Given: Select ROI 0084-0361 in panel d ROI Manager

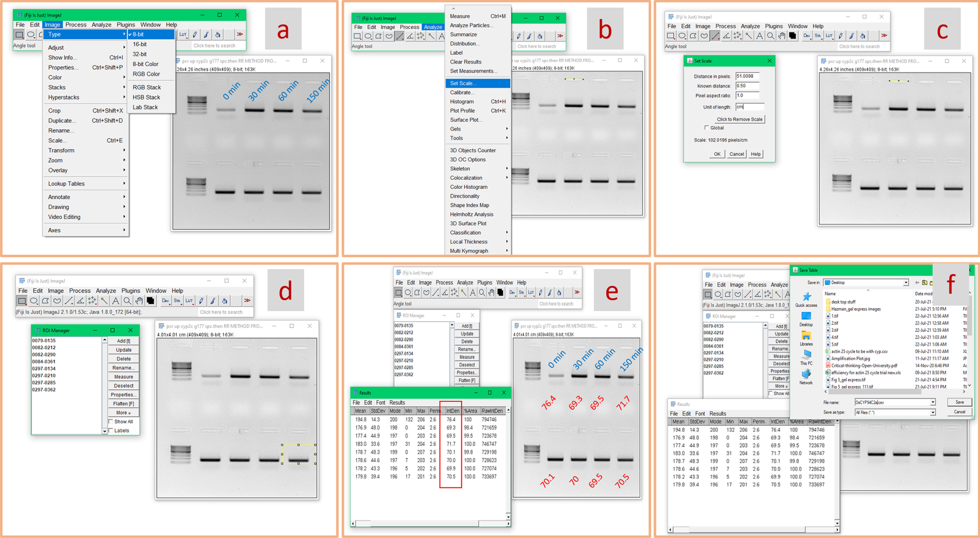Looking at the screenshot, I should [x=44, y=361].
